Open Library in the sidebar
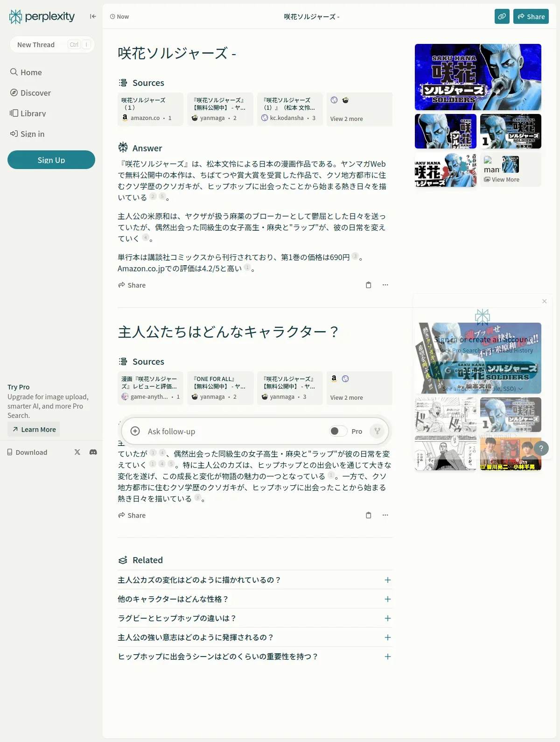The image size is (560, 742). click(x=28, y=113)
